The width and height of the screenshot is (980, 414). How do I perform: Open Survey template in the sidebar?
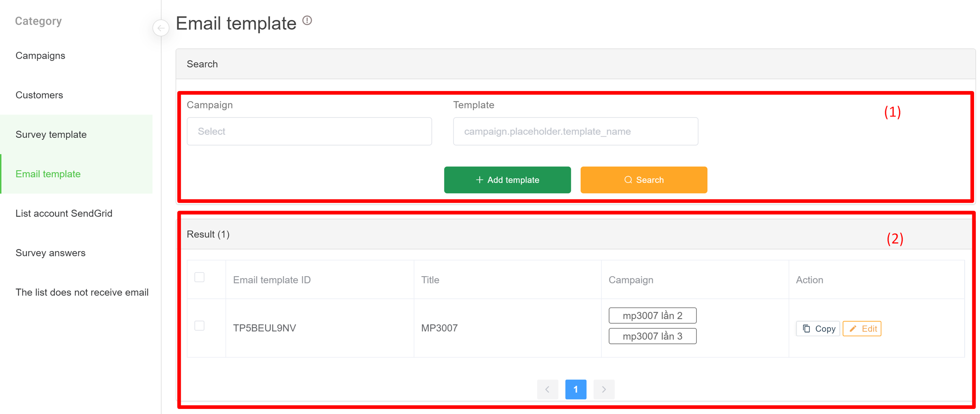pos(51,134)
